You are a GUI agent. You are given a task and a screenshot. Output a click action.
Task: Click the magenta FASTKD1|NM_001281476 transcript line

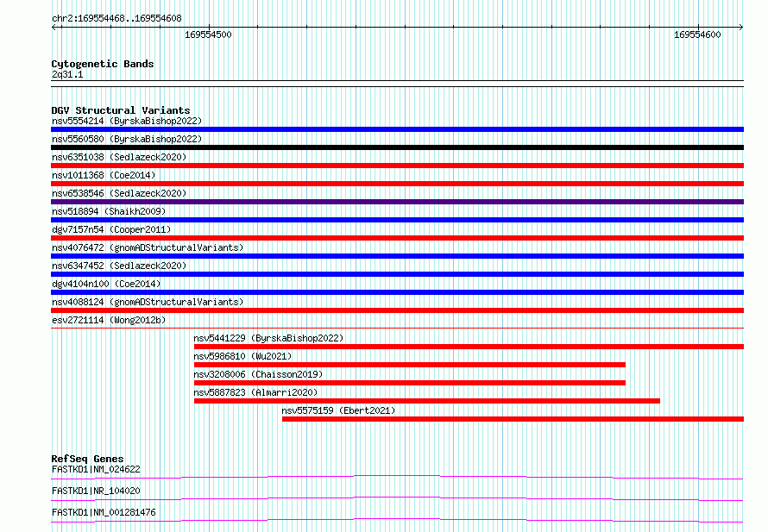pyautogui.click(x=397, y=520)
